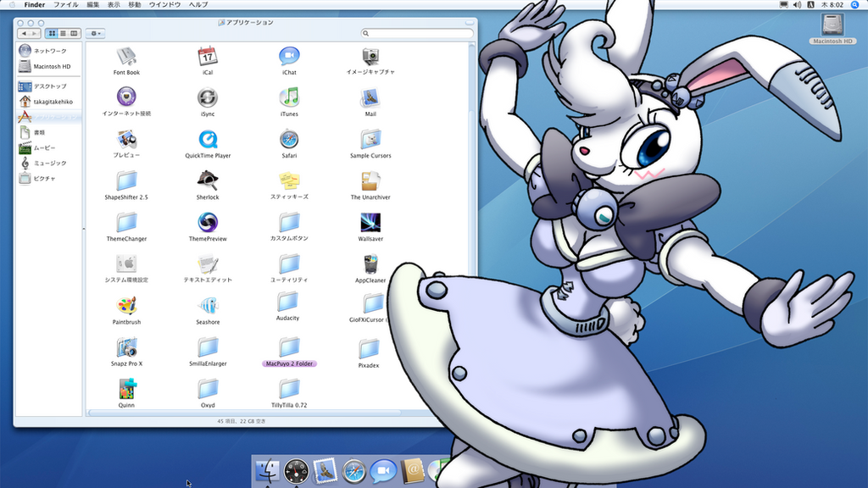Select the プレビュー app icon
Viewport: 868px width, 488px height.
coord(127,140)
